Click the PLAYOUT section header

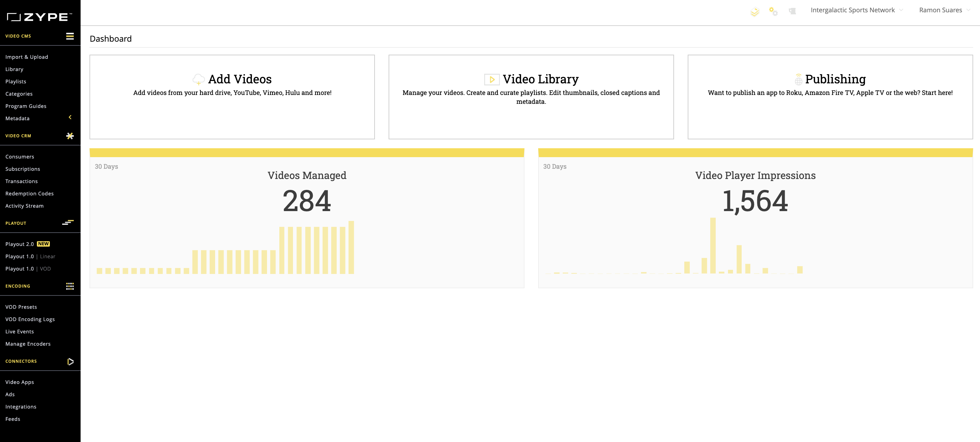pos(16,223)
